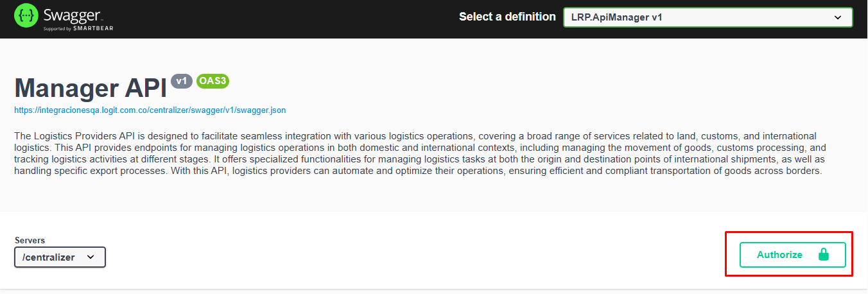Screen dimensions: 868x294
Task: Click the chevron arrow in the Servers dropdown
Action: [91, 257]
